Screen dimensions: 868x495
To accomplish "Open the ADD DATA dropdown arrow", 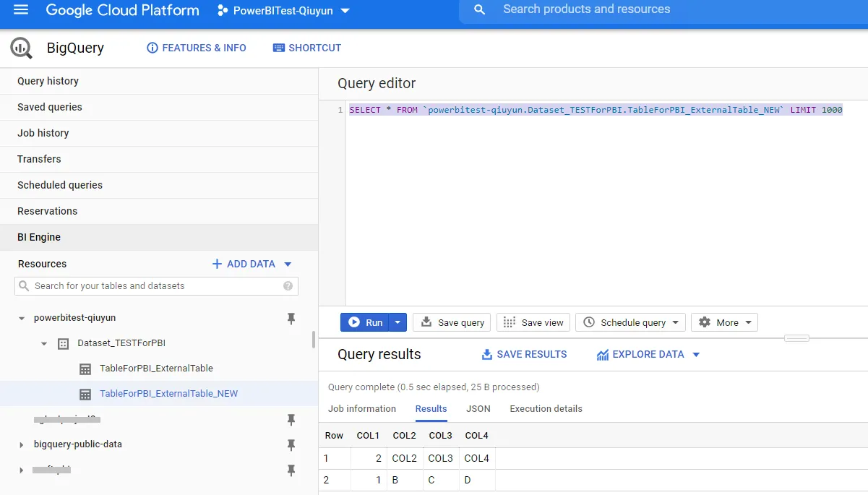I will tap(288, 264).
